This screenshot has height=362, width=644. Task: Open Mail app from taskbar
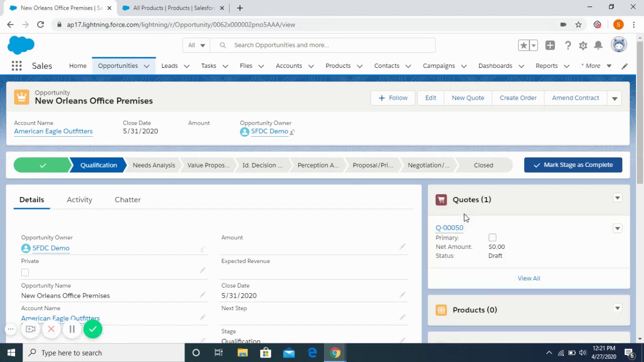tap(289, 353)
